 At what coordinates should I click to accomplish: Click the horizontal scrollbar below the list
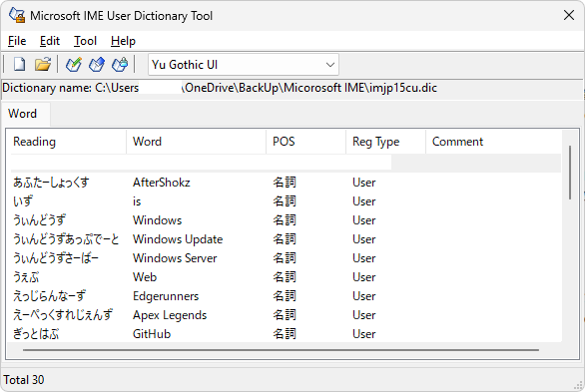tap(281, 350)
